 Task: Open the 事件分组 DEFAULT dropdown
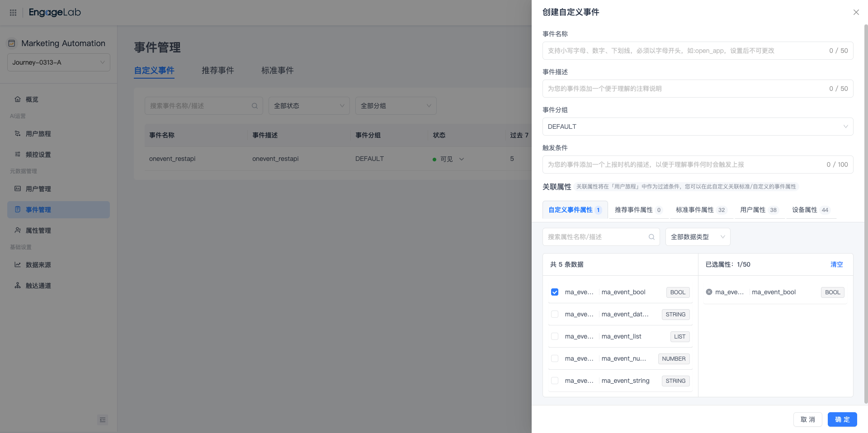pyautogui.click(x=698, y=127)
